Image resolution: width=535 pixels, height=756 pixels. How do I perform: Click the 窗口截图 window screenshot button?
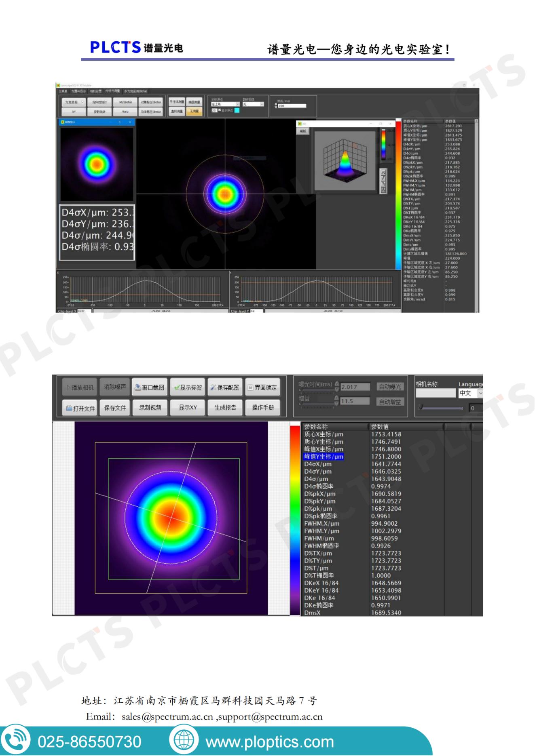click(x=150, y=387)
